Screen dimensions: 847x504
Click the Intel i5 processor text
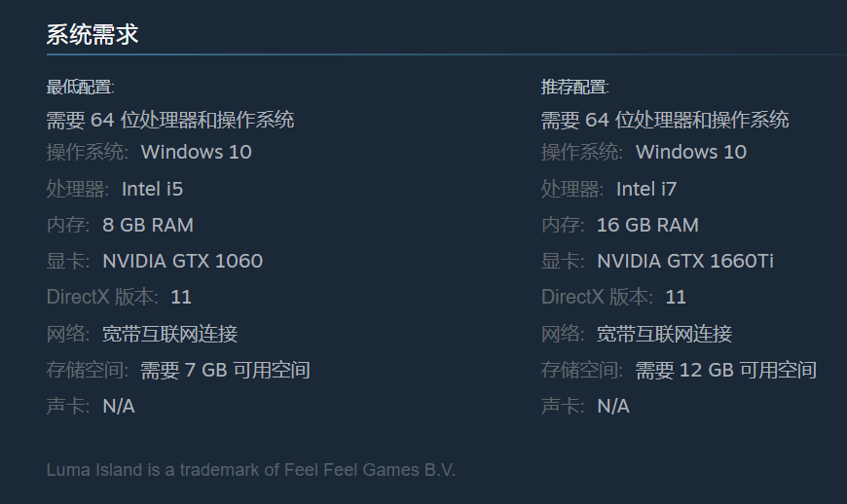tap(152, 189)
